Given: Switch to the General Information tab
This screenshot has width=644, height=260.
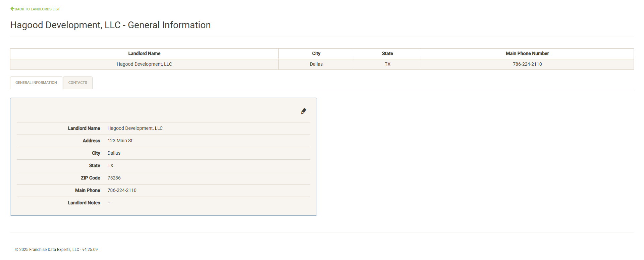Looking at the screenshot, I should tap(36, 83).
